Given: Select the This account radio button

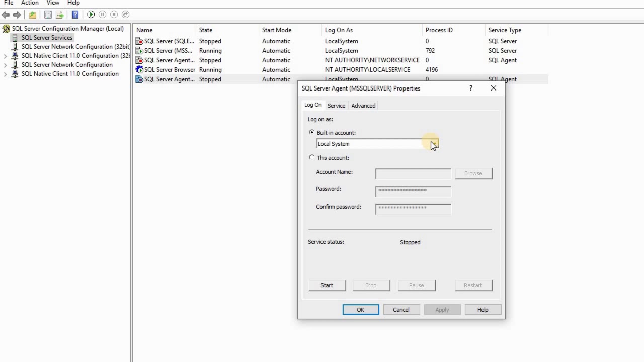Looking at the screenshot, I should point(311,157).
